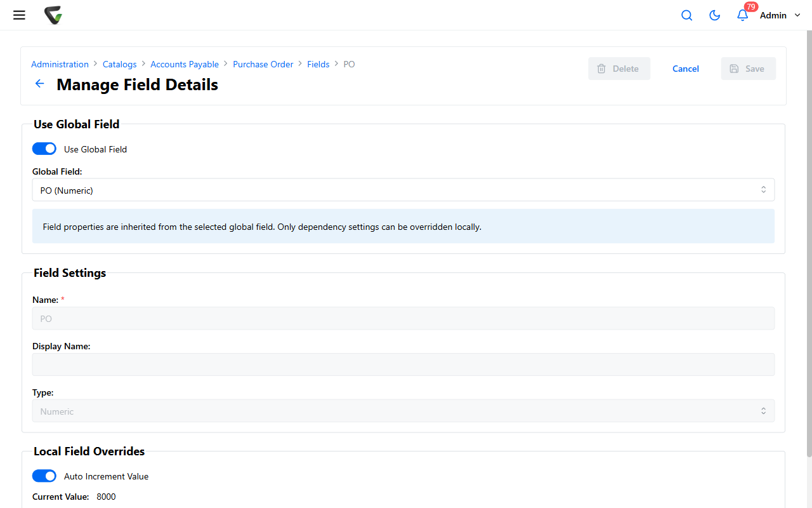The image size is (812, 508).
Task: Turn off Use Global Field switch
Action: click(44, 149)
